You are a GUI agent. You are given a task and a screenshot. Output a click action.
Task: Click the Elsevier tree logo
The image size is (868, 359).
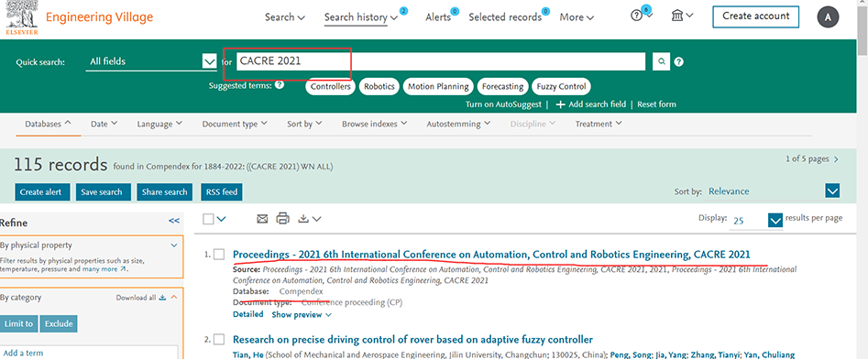[22, 17]
